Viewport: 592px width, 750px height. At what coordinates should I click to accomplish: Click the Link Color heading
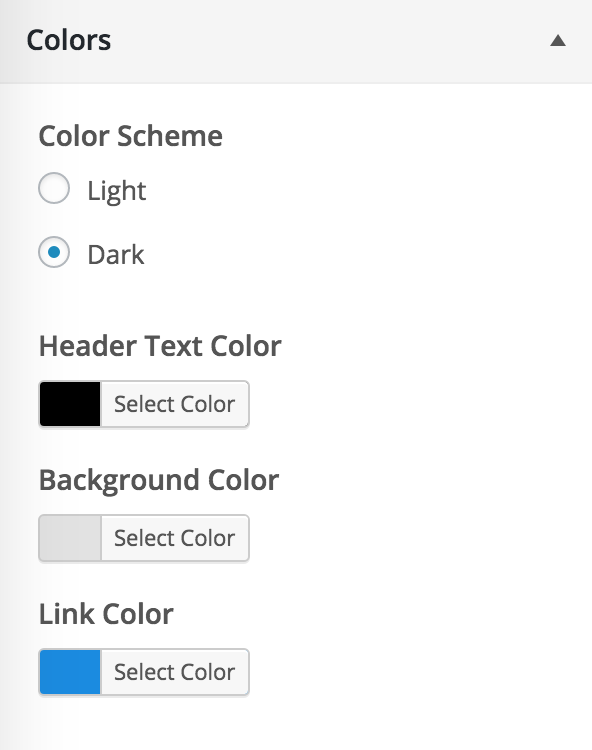106,614
